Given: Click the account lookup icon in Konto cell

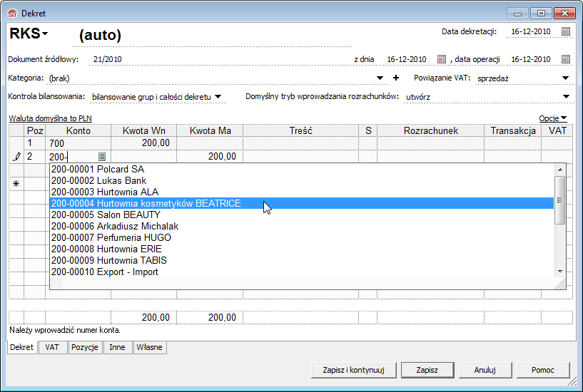Looking at the screenshot, I should [102, 157].
